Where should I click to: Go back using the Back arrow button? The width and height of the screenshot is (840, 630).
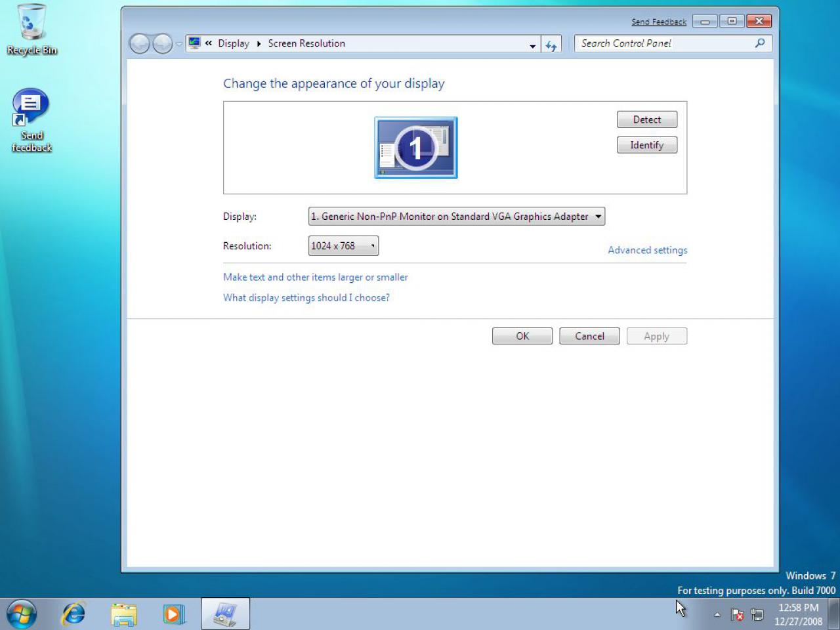140,44
